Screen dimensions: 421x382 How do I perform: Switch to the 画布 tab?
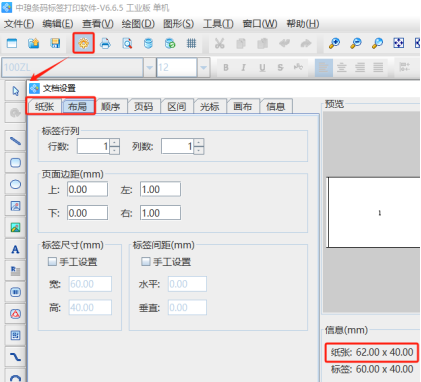pos(243,107)
